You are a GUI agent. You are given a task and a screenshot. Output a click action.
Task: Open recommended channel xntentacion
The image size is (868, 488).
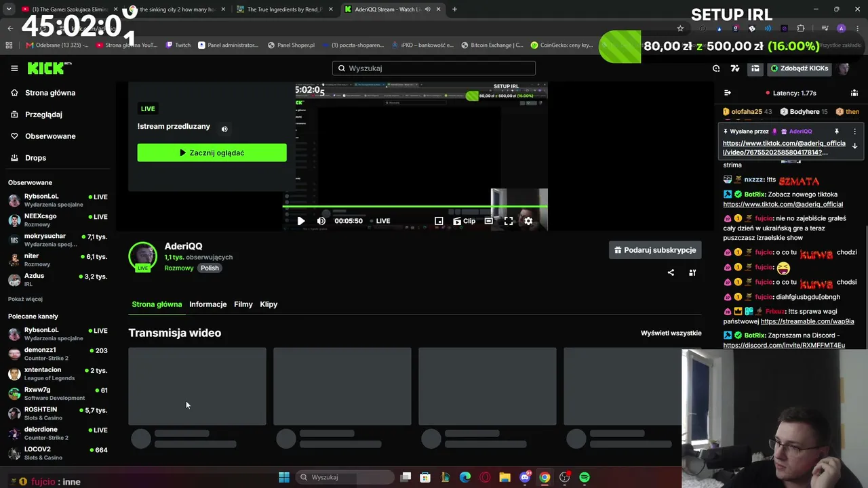pyautogui.click(x=58, y=373)
